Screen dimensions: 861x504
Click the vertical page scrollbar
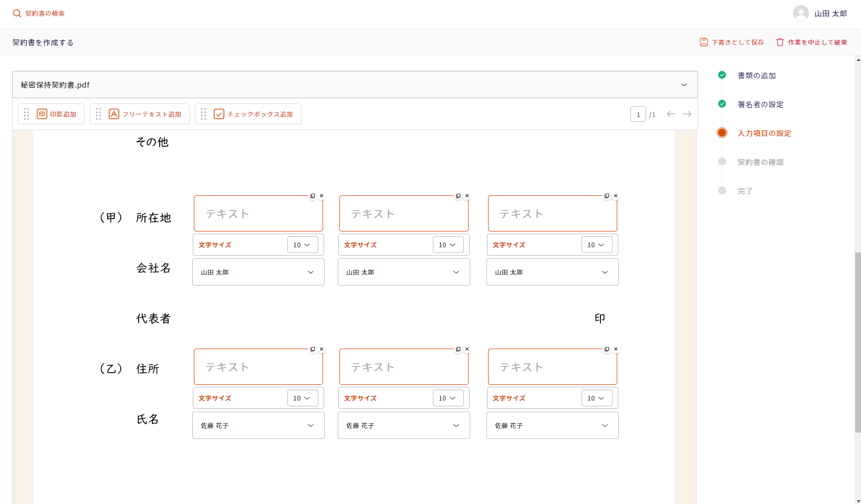pyautogui.click(x=858, y=341)
